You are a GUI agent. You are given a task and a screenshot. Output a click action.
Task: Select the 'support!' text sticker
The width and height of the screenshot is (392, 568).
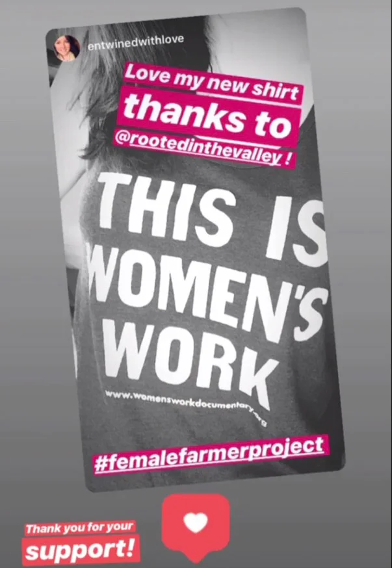coord(81,550)
